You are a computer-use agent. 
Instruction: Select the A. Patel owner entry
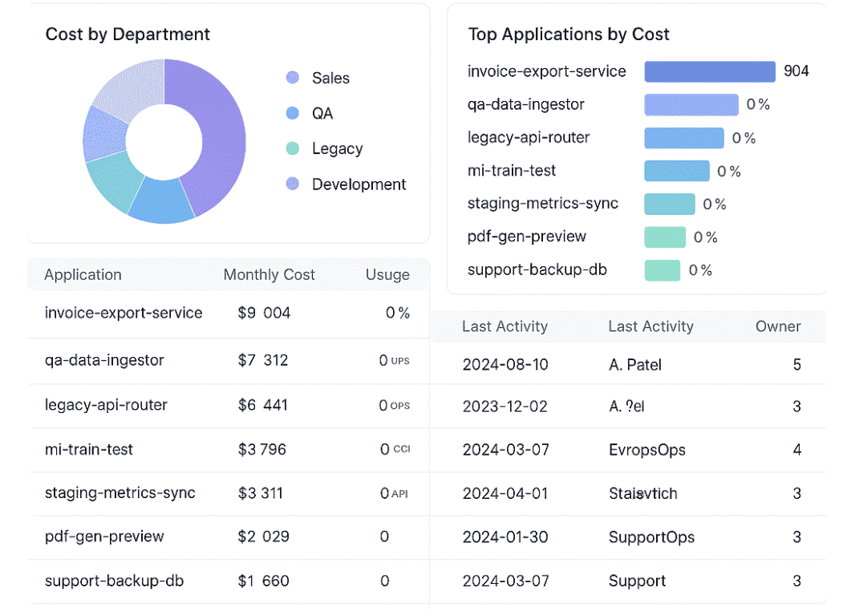click(x=634, y=364)
